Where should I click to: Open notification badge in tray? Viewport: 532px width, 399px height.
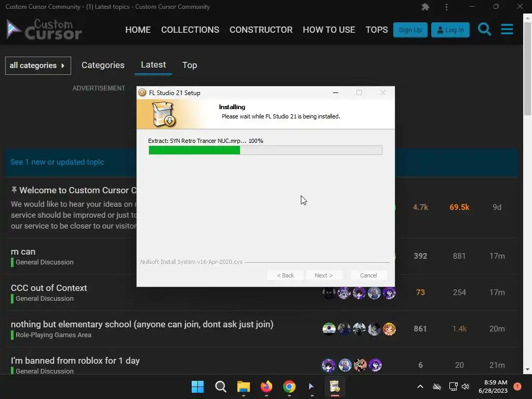[517, 387]
